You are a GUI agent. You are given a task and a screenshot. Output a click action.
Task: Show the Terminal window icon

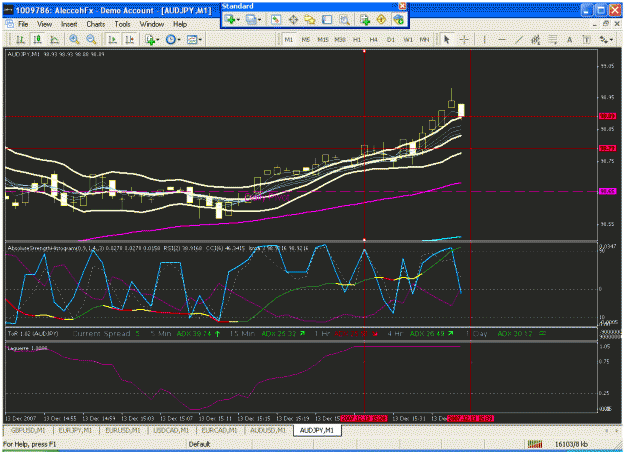coord(327,19)
